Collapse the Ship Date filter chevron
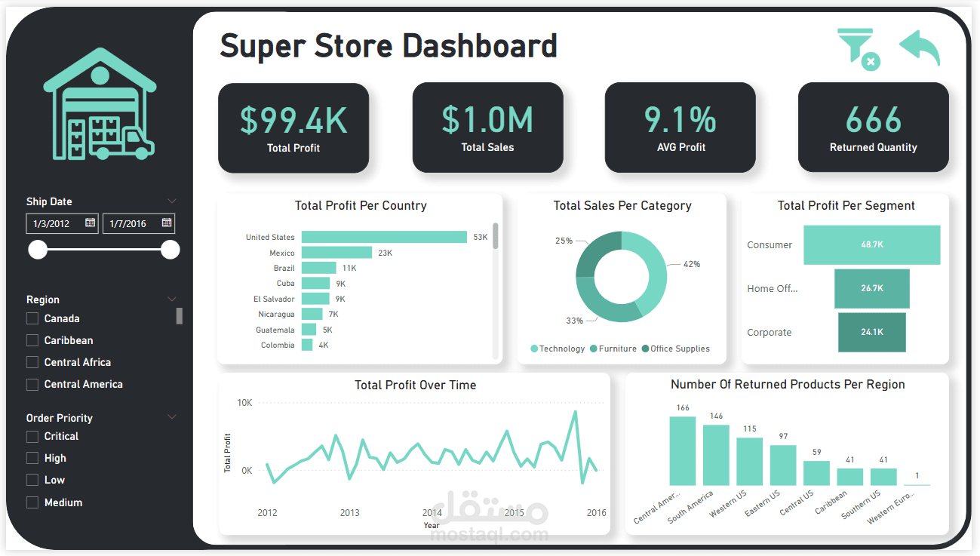 pos(172,201)
